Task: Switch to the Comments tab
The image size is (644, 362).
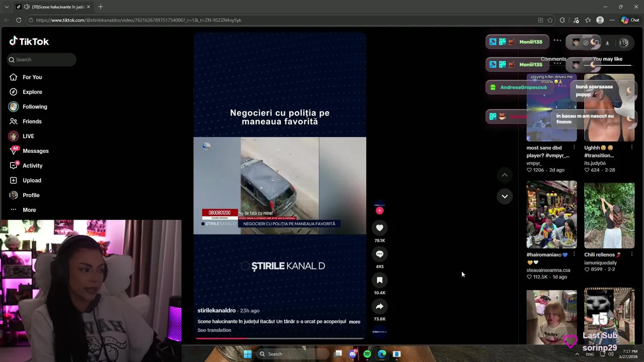Action: tap(553, 59)
